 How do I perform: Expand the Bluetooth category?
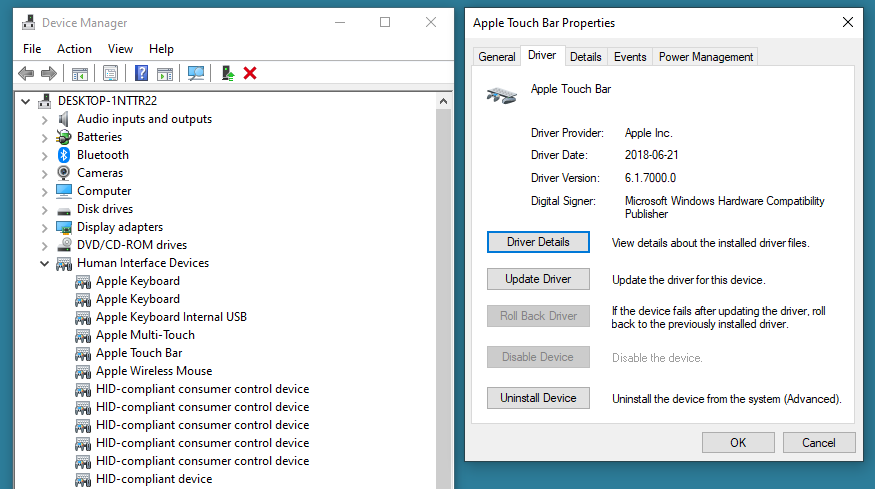[x=45, y=155]
